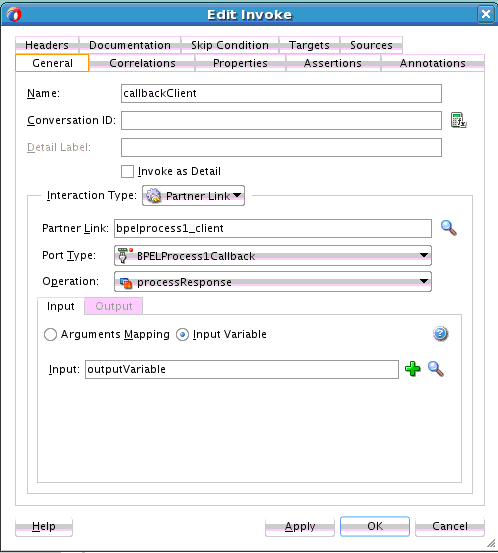Open the Conversation ID expression builder icon
The height and width of the screenshot is (553, 498).
(458, 120)
